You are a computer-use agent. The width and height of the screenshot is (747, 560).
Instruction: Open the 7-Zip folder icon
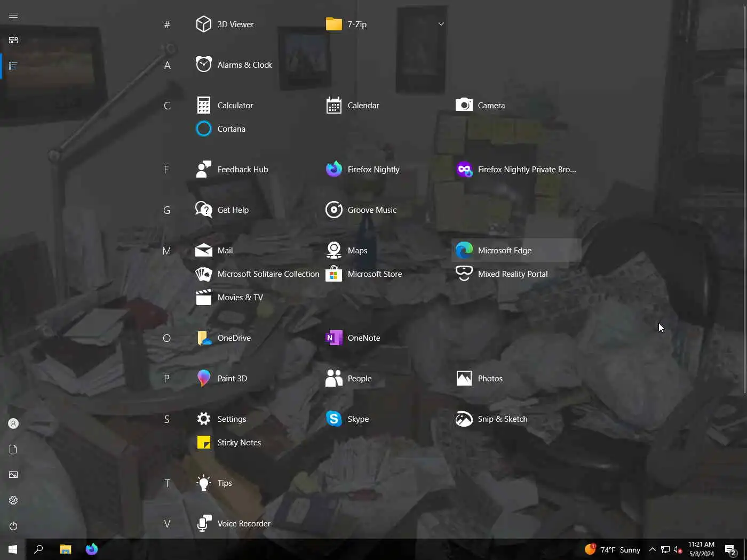coord(334,24)
